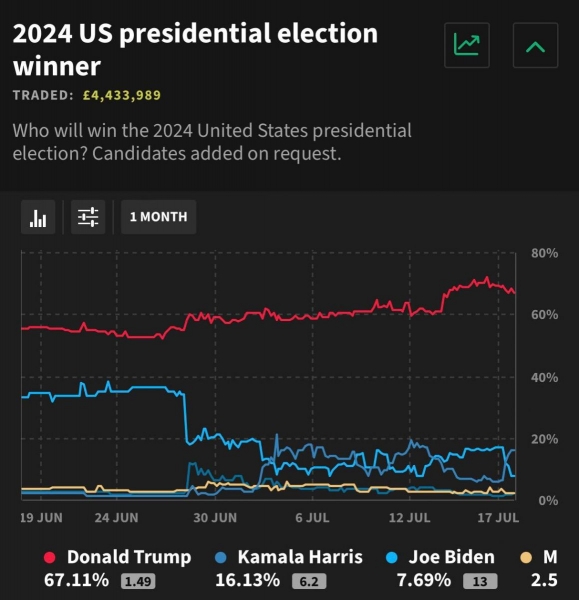Collapse the market with the green chevron
Screen dimensions: 579x600
click(535, 45)
